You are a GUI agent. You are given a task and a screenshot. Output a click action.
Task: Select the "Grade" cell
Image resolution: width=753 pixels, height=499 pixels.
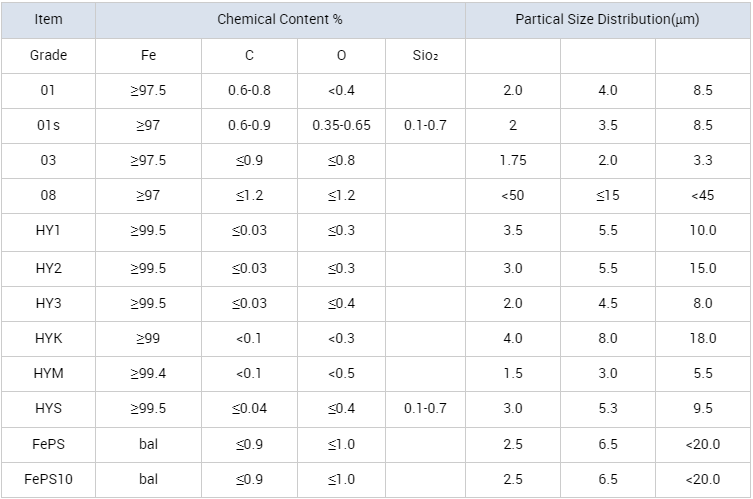48,55
